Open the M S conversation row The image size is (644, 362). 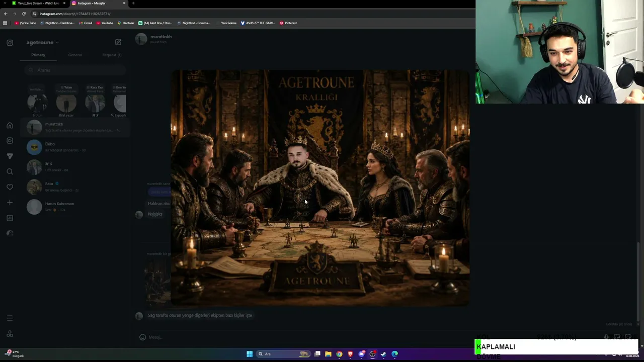point(75,167)
